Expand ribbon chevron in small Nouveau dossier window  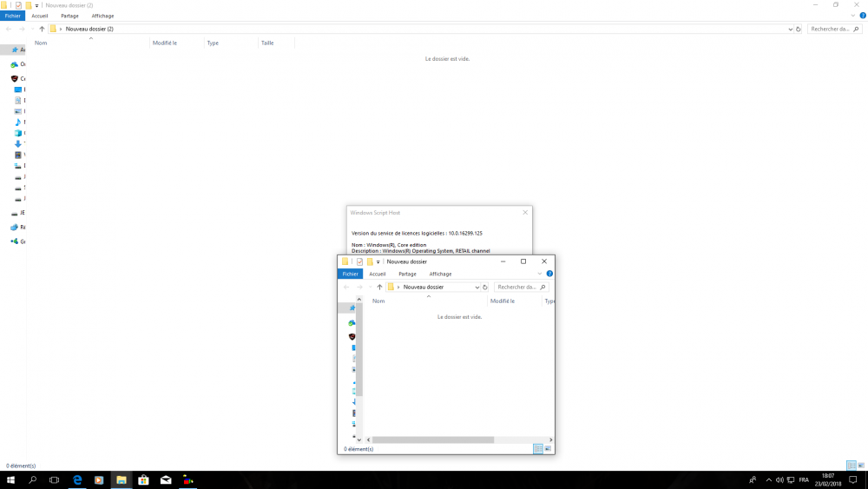click(x=540, y=274)
